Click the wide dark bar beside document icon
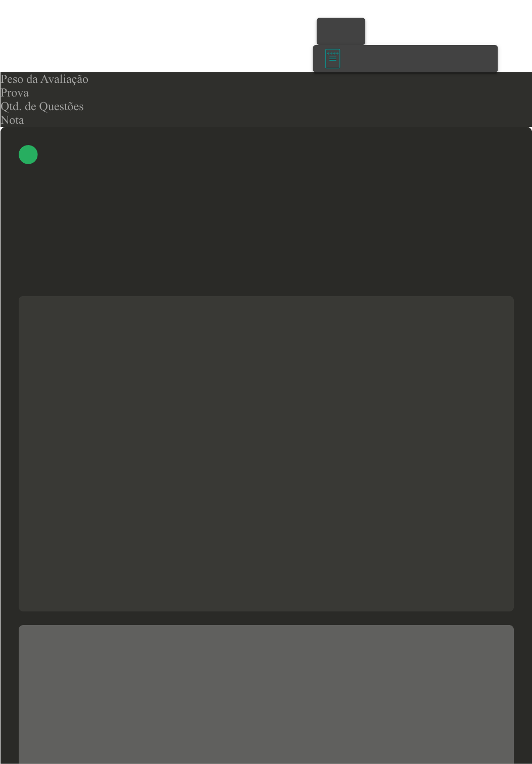The image size is (532, 764). (405, 59)
